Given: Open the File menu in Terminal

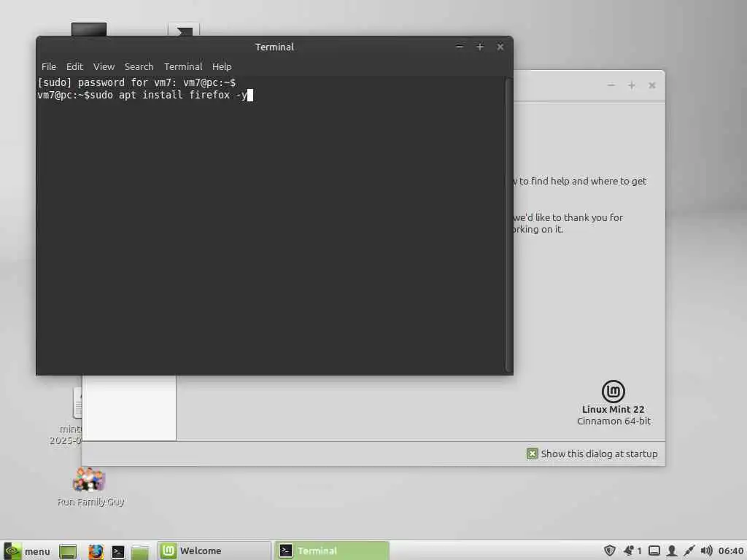Looking at the screenshot, I should (49, 66).
